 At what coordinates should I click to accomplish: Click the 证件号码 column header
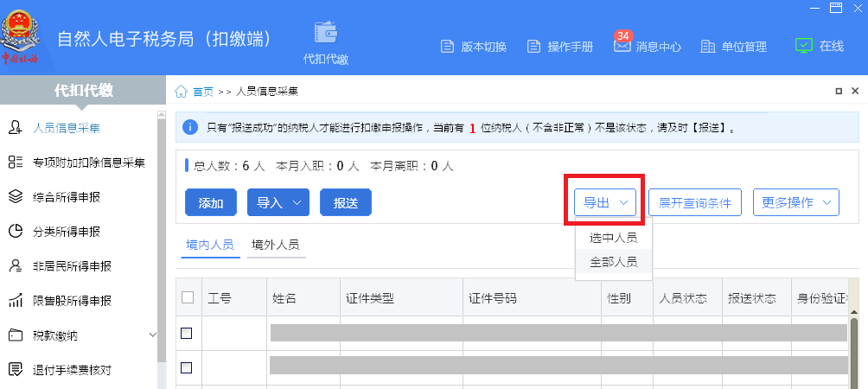click(532, 297)
